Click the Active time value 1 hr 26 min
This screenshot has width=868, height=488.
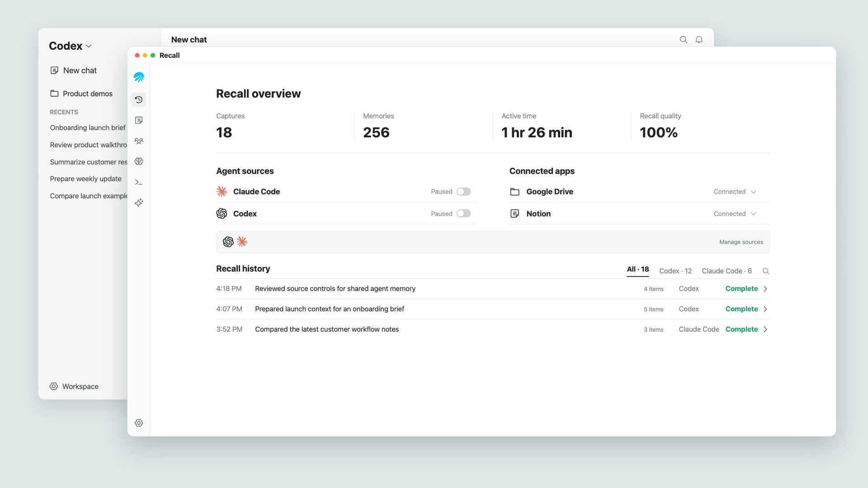537,132
